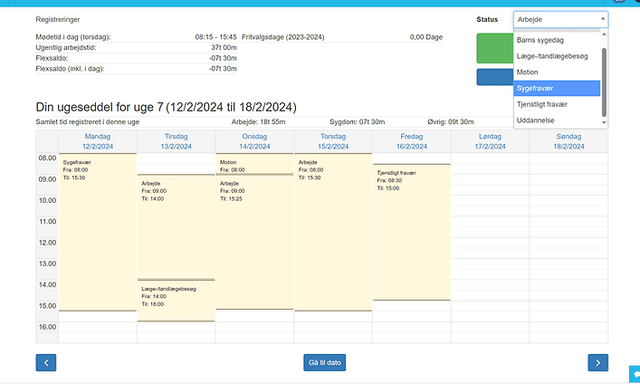Image resolution: width=640 pixels, height=384 pixels.
Task: Click Mødetid i dag value 08:15 - 15:45
Action: 216,37
